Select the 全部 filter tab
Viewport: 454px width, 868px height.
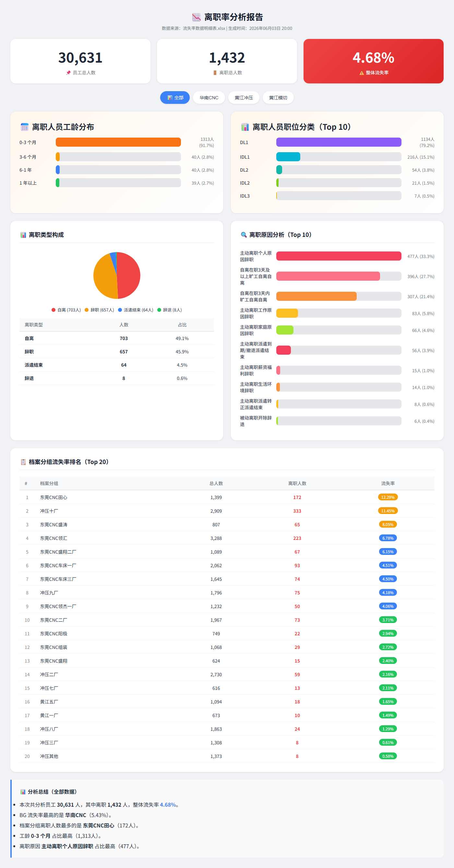pos(175,98)
